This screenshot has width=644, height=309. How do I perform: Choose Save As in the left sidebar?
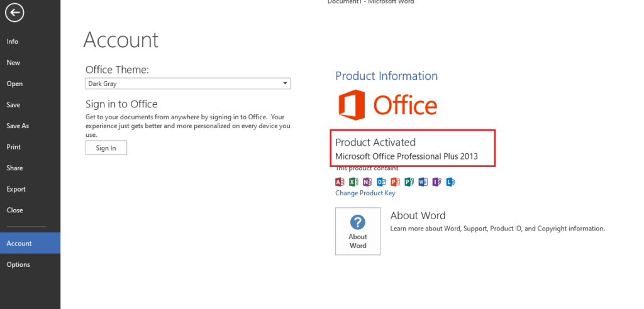pyautogui.click(x=30, y=126)
